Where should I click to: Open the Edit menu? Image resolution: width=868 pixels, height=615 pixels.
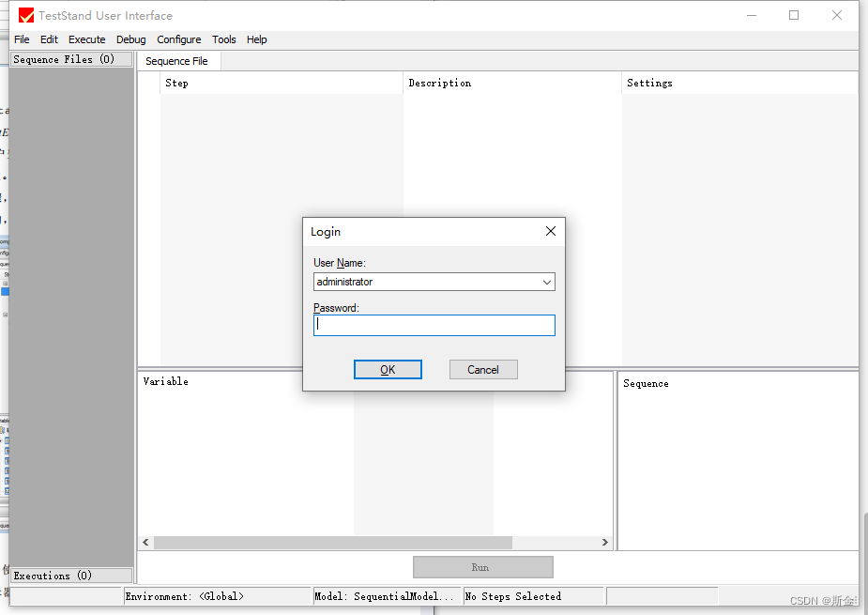point(49,39)
